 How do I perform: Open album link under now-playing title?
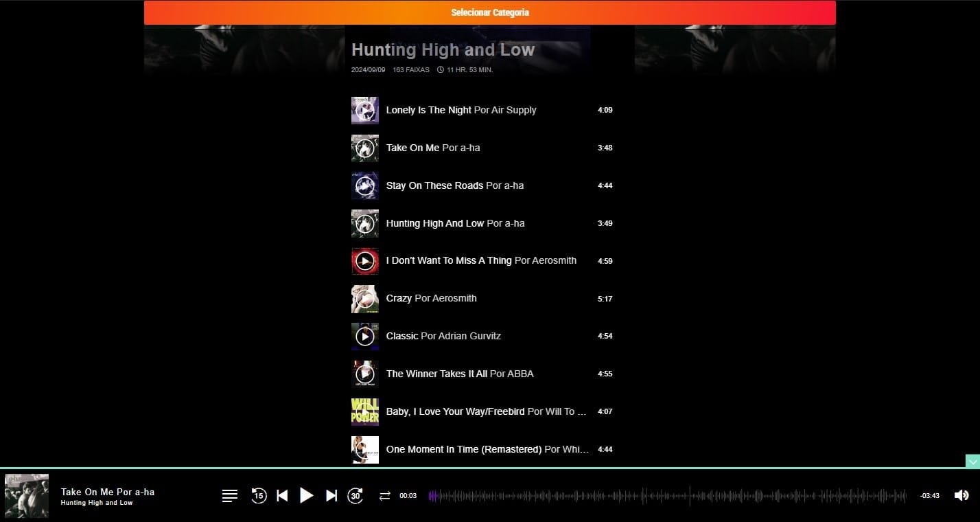tap(97, 503)
